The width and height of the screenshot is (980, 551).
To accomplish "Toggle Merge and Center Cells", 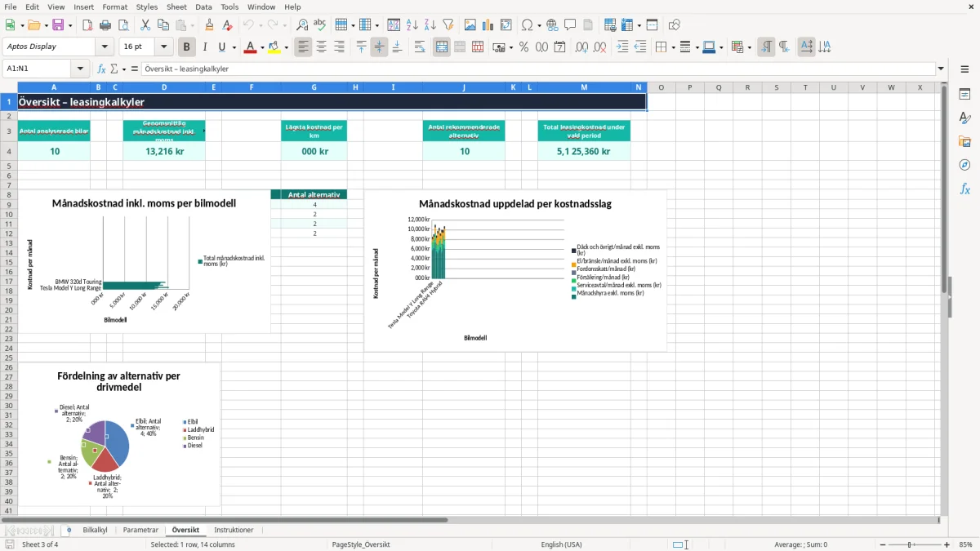I will pos(442,47).
